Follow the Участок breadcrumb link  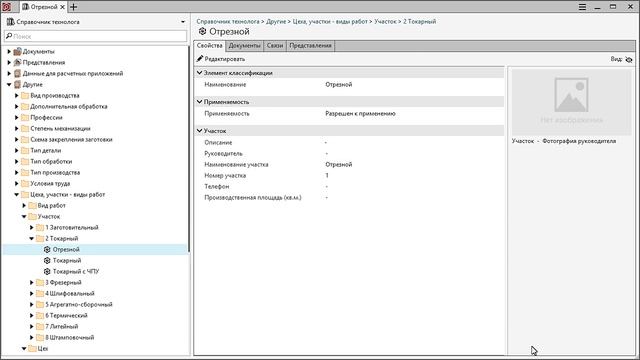385,21
